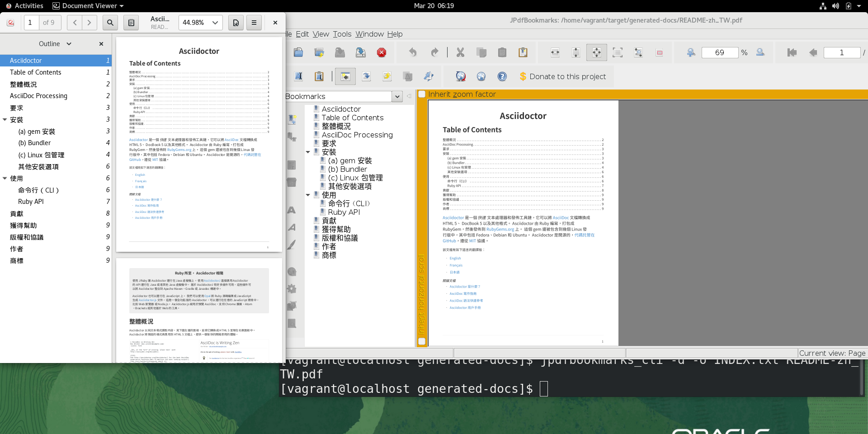Go to next page in Document Viewer
This screenshot has height=434, width=868.
[90, 23]
